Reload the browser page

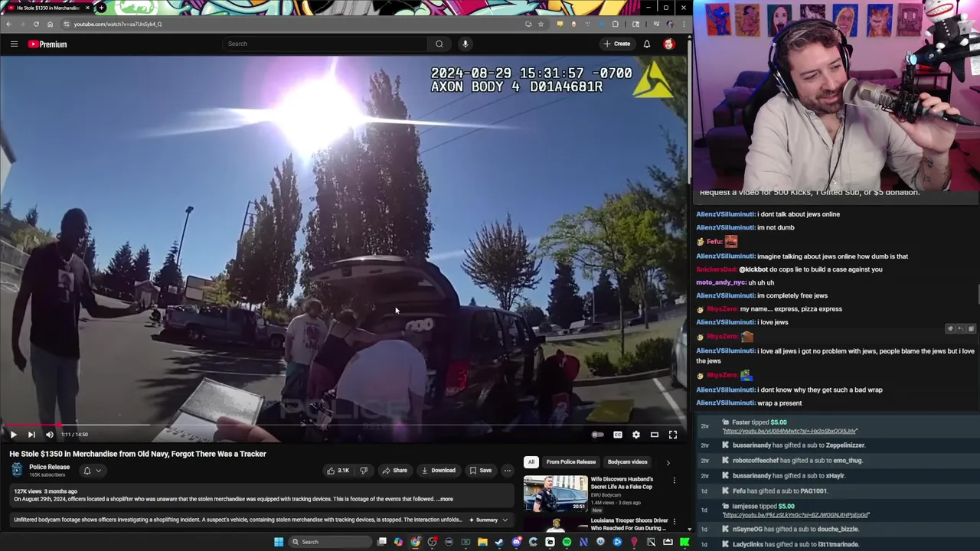[x=36, y=24]
